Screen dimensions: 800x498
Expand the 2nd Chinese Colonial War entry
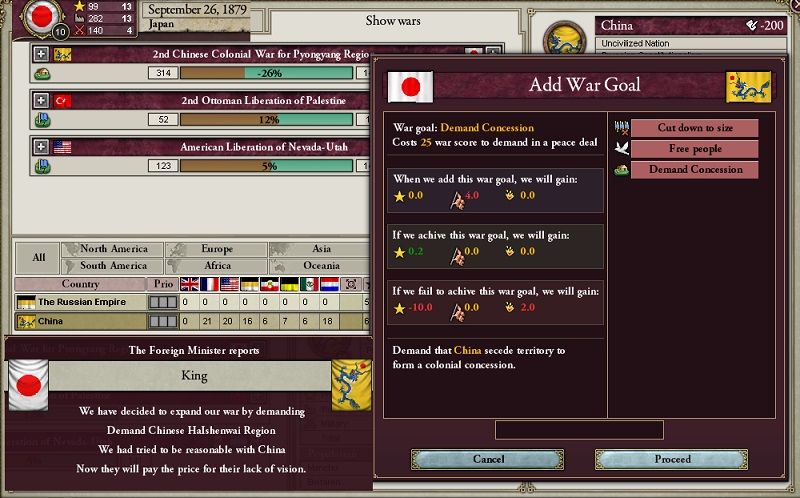click(41, 54)
